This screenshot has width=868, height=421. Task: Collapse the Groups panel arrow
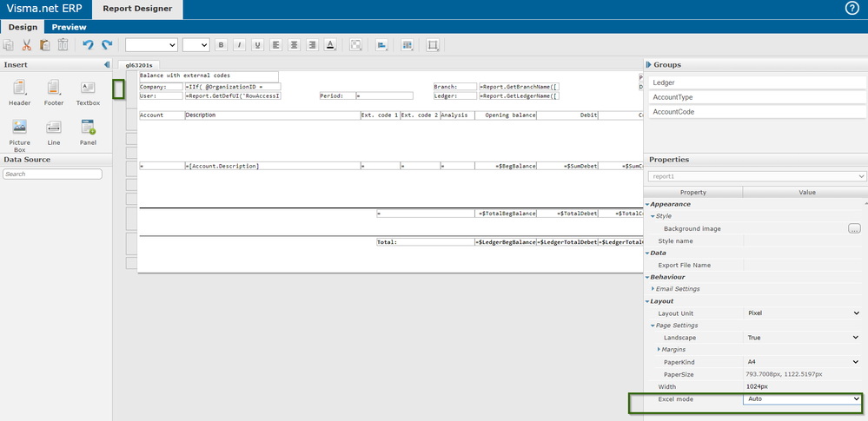[x=648, y=65]
